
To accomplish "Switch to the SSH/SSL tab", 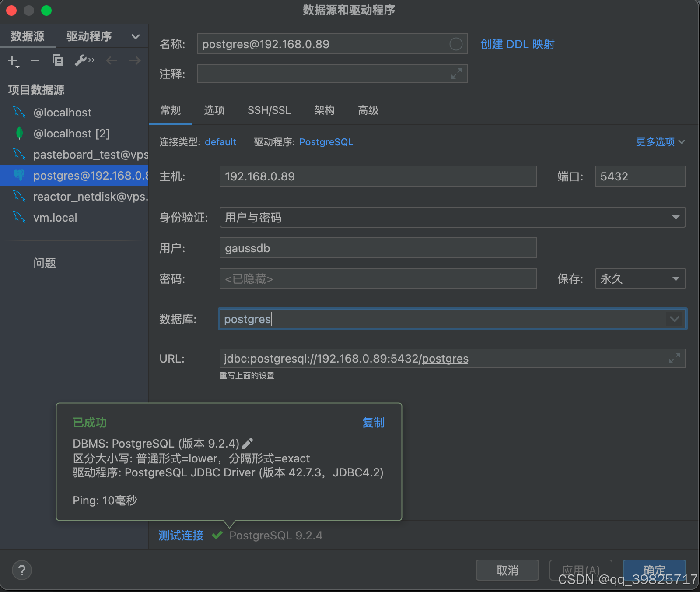I will (269, 110).
